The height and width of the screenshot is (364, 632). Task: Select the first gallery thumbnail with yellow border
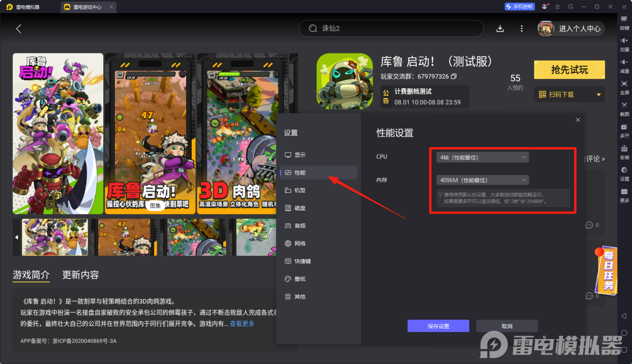coord(55,237)
